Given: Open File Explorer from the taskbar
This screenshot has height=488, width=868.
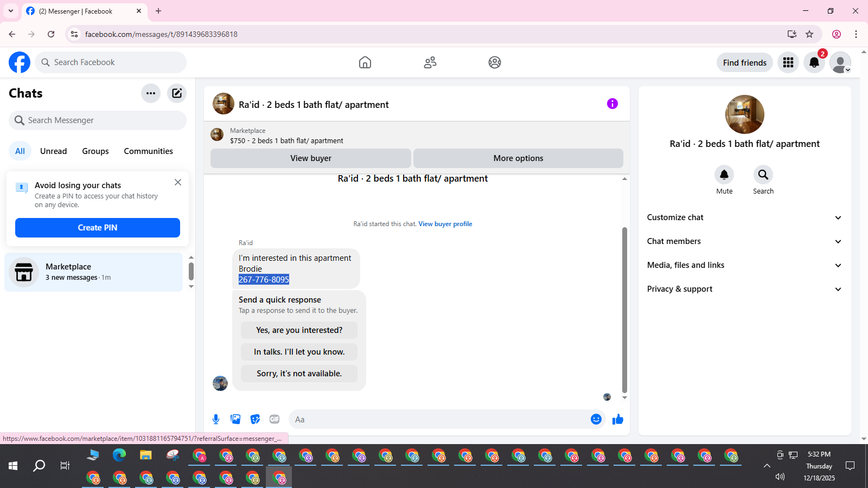Looking at the screenshot, I should 146,455.
